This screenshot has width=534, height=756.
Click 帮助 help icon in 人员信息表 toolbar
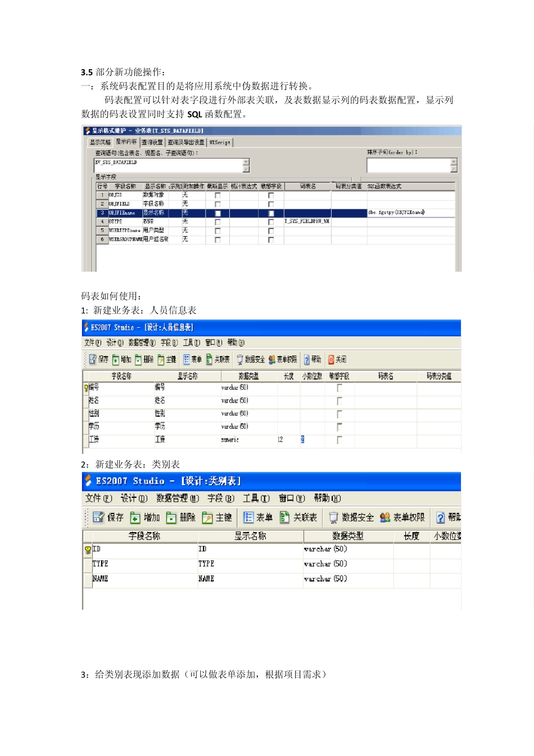coord(307,359)
